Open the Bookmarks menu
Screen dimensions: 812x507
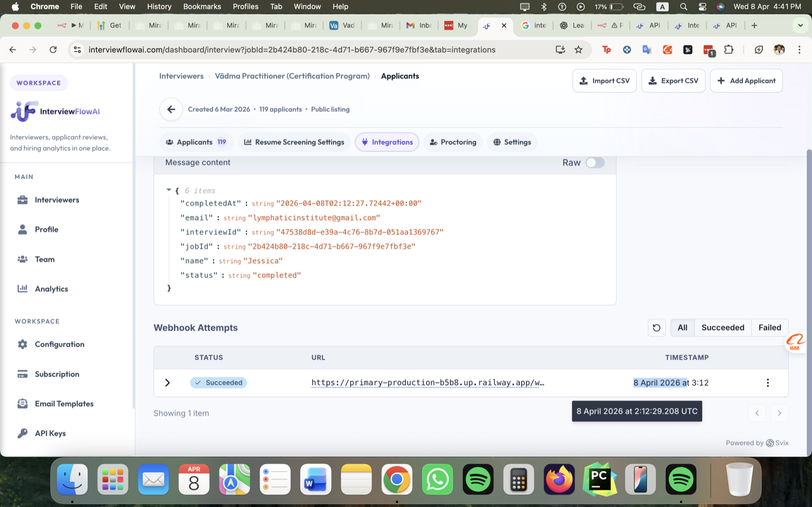coord(202,6)
